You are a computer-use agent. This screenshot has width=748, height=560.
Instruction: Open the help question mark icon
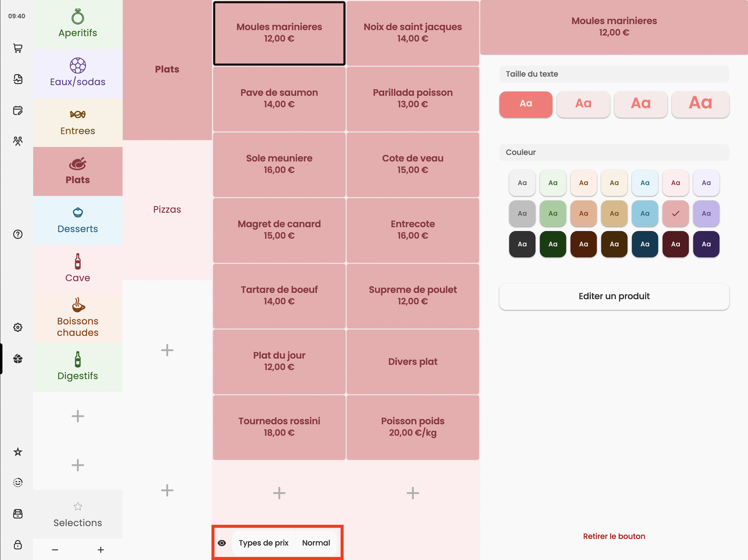[18, 234]
